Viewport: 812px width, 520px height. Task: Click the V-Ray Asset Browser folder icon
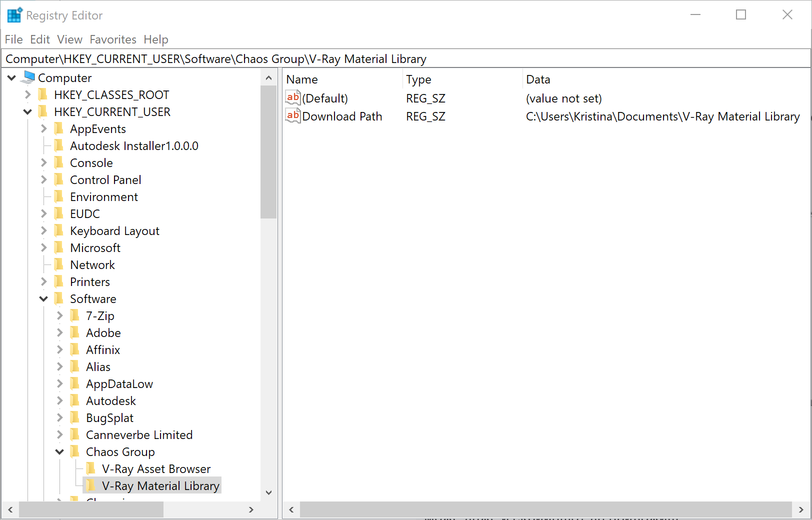(x=91, y=469)
